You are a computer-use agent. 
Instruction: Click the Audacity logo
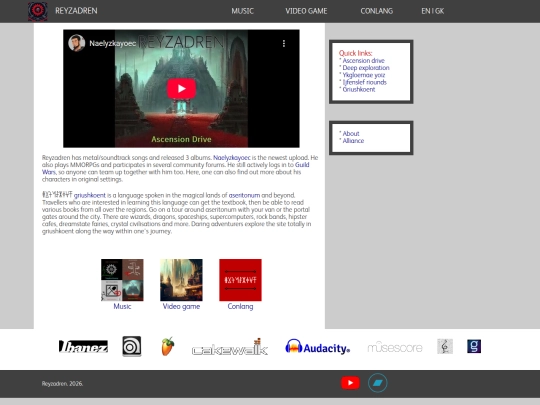pos(318,347)
